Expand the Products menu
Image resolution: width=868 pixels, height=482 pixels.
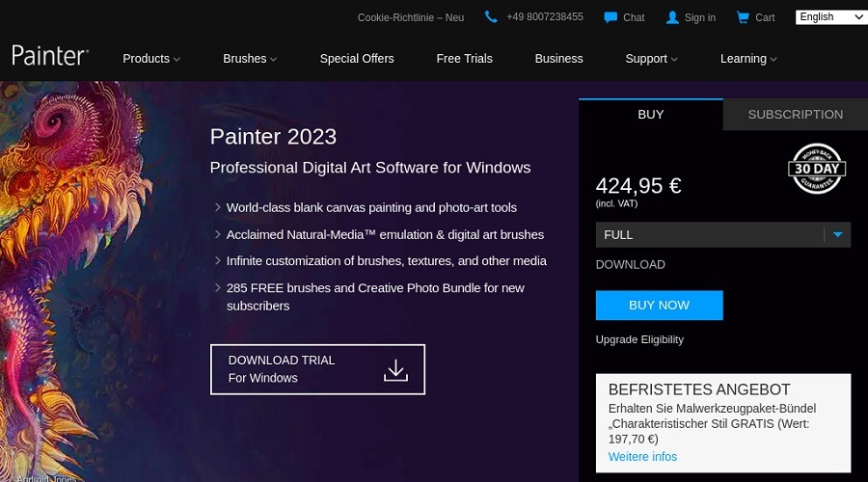[x=151, y=59]
